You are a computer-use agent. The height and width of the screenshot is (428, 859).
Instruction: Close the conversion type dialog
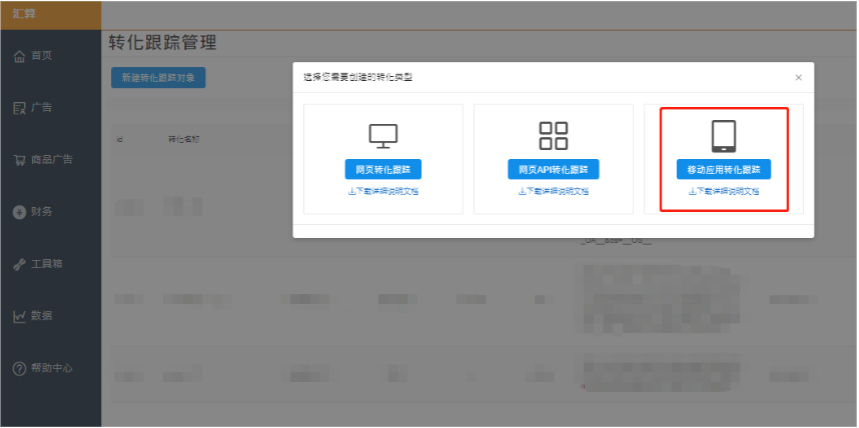(x=798, y=77)
